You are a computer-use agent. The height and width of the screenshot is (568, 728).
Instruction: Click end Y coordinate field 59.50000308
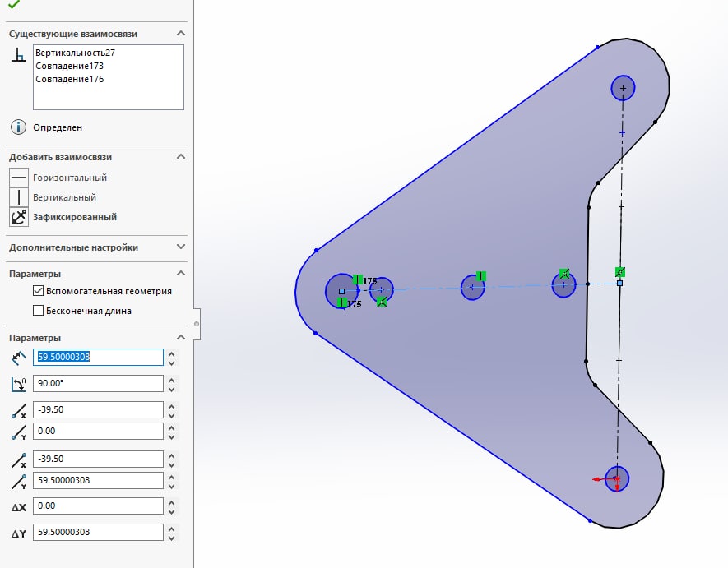[x=98, y=480]
